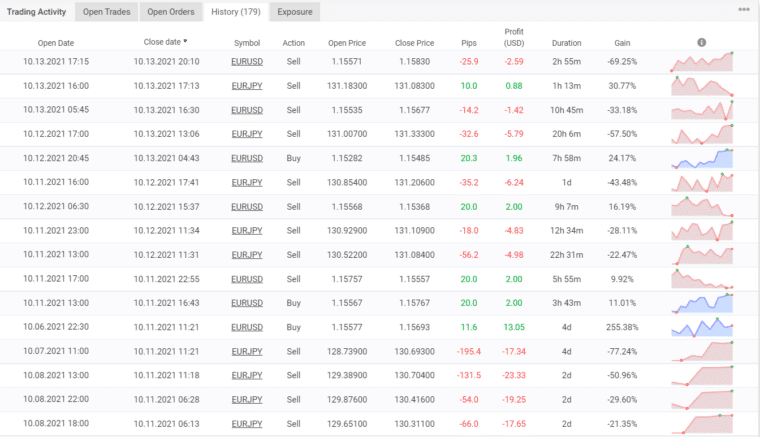View sparkline chart for -77.24% gain trade
The width and height of the screenshot is (760, 437).
click(702, 351)
